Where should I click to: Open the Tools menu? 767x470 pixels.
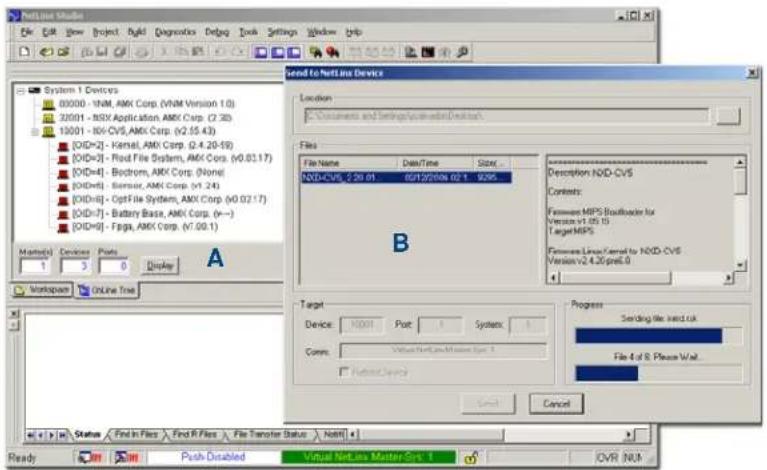248,32
